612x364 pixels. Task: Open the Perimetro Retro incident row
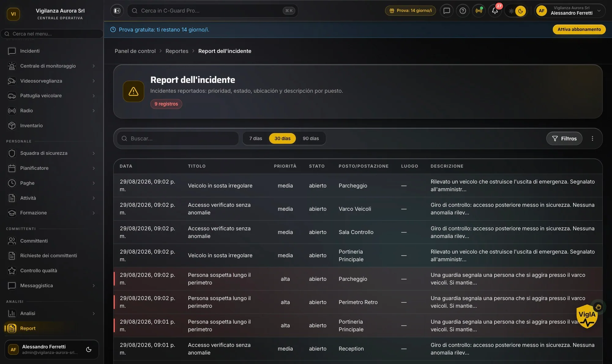pos(358,302)
